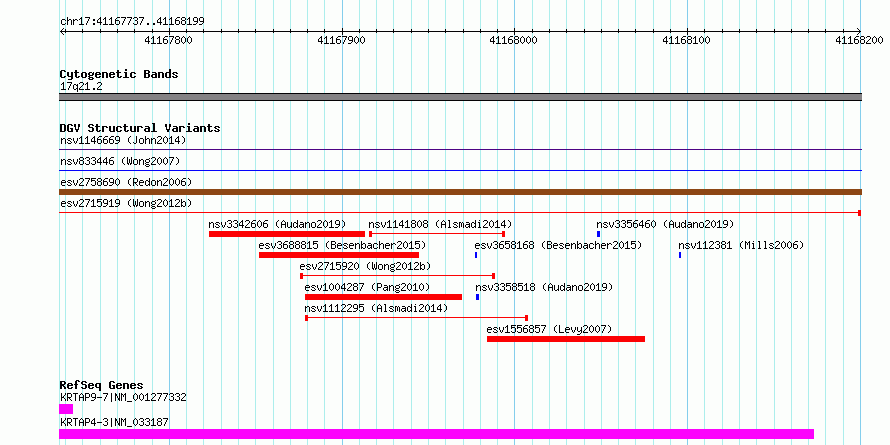This screenshot has height=445, width=890.
Task: Select gene label KRTAP4-3|NM_033187
Action: 114,422
